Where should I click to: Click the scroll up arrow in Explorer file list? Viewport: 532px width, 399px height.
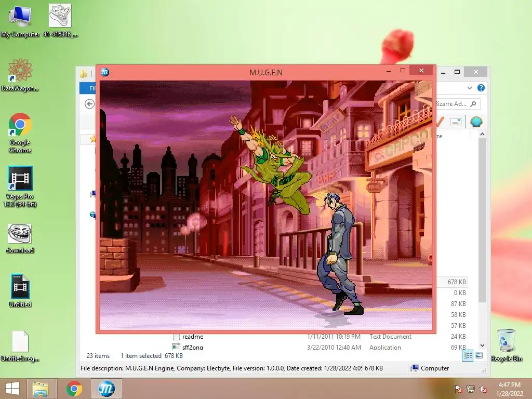483,135
